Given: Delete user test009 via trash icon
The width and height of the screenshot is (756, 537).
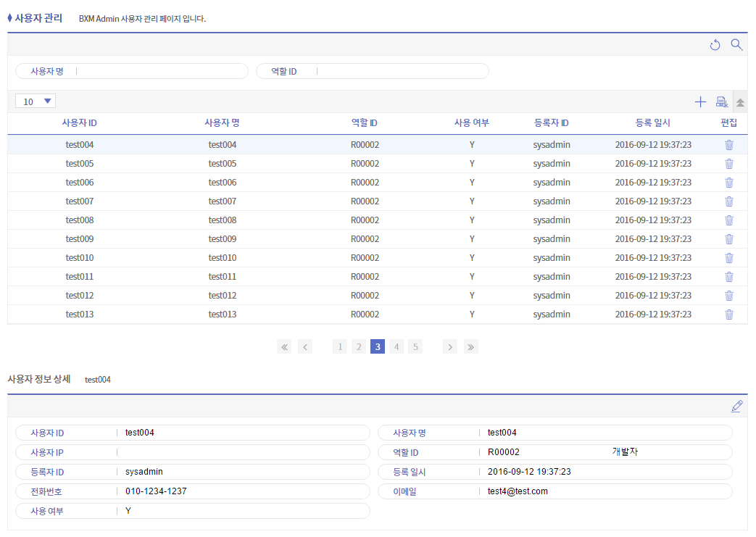Looking at the screenshot, I should (729, 238).
